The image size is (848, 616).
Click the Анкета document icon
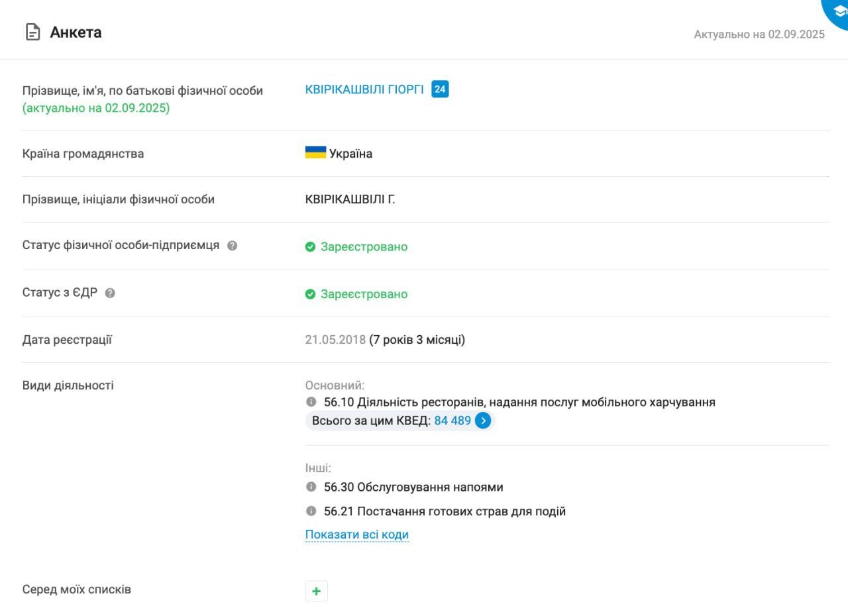coord(32,32)
